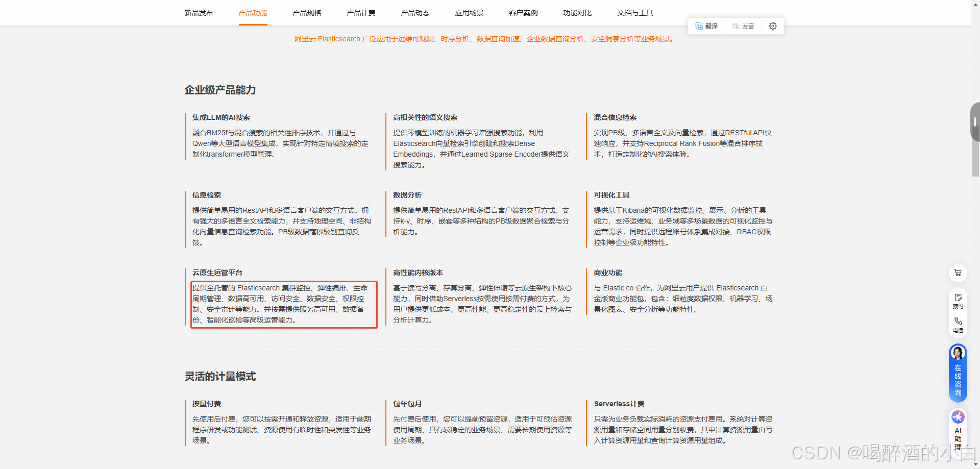Click the 高性能内核版本 heading
The width and height of the screenshot is (980, 469).
click(x=418, y=273)
